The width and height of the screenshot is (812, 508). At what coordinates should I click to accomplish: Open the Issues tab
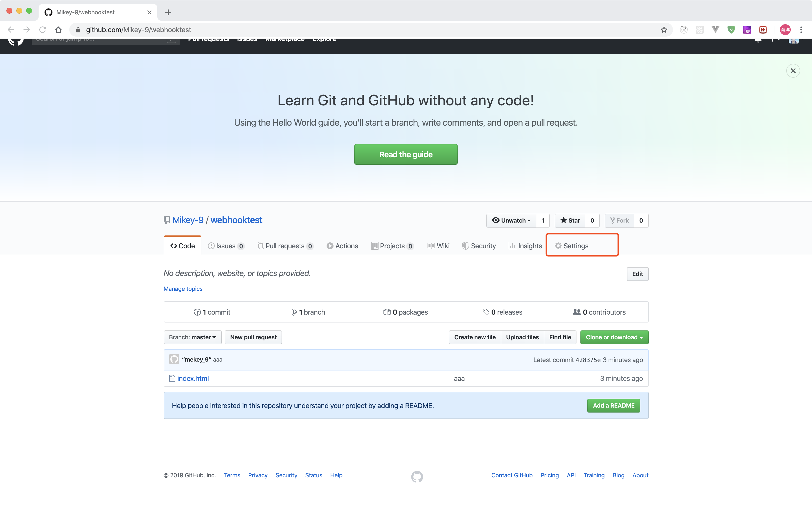click(226, 246)
